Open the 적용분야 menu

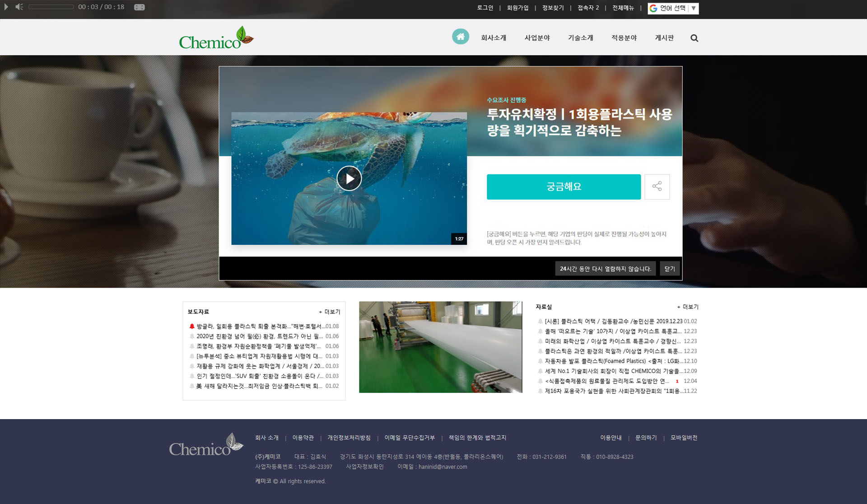coord(624,38)
